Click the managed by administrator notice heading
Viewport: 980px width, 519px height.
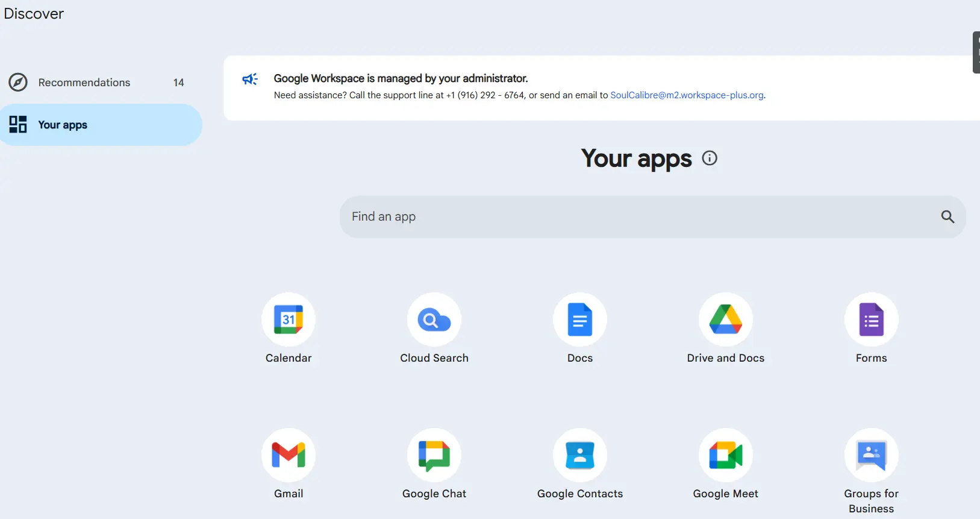pos(401,78)
